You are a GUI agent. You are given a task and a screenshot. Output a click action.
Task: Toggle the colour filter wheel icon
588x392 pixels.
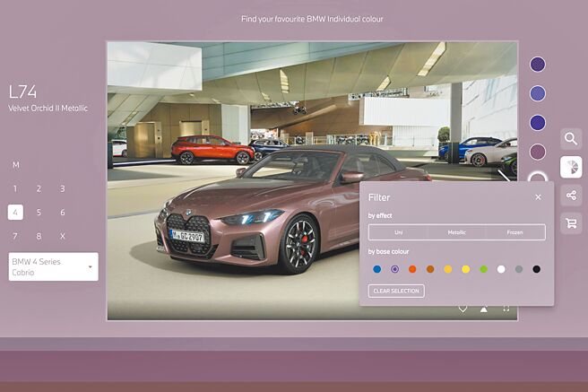pyautogui.click(x=571, y=167)
